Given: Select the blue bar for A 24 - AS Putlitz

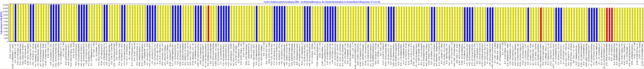Looking at the screenshot, I should [15, 23].
